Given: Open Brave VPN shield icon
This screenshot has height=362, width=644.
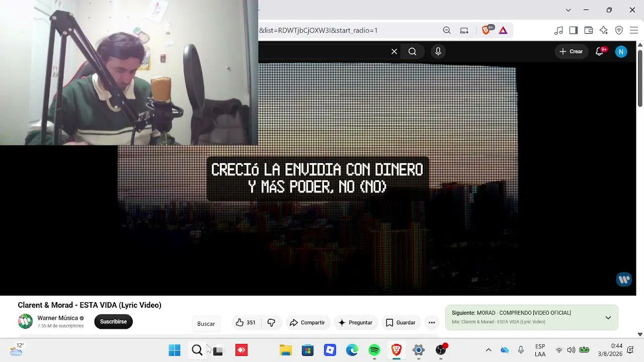Looking at the screenshot, I should [619, 30].
